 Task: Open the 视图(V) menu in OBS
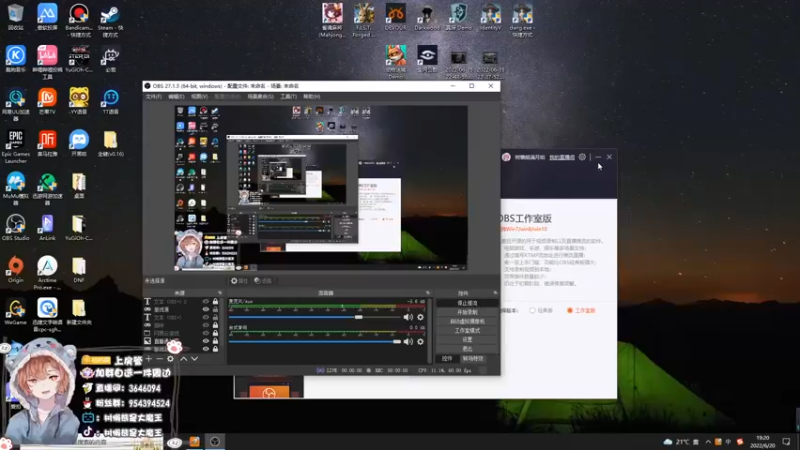pos(199,96)
